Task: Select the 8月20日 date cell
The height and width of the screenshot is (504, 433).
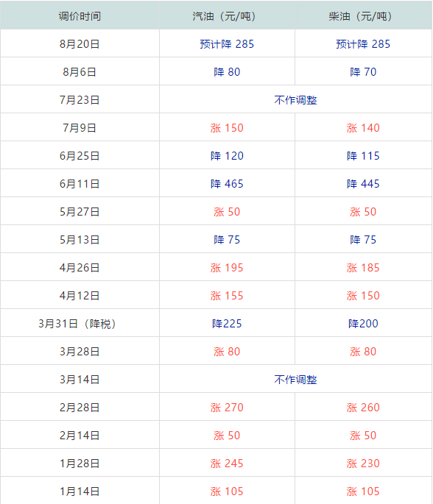Action: click(x=80, y=44)
